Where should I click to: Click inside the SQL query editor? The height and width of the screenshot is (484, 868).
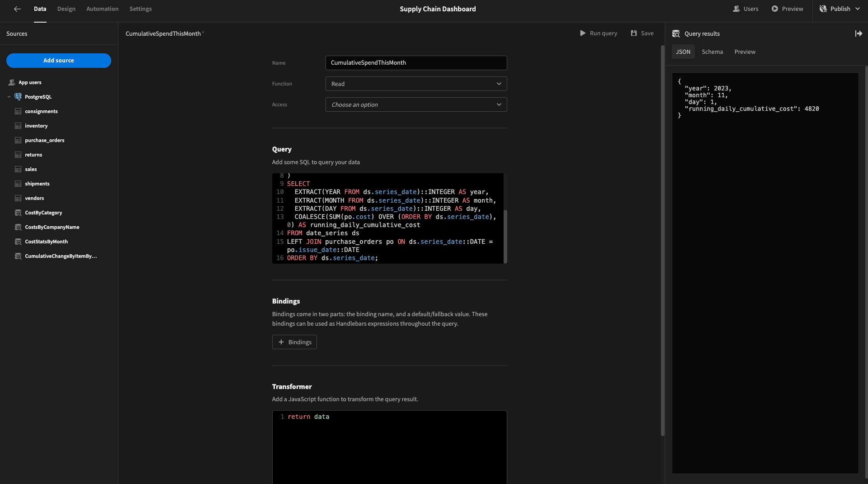point(388,218)
